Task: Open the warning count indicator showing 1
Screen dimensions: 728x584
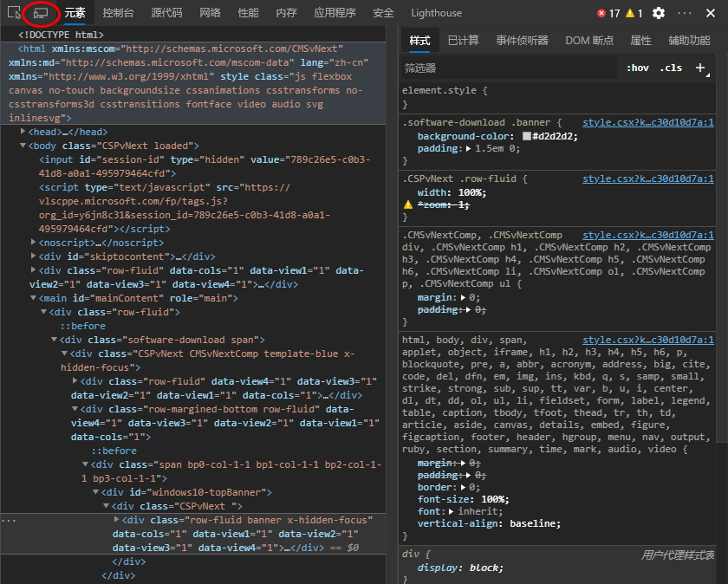Action: click(x=634, y=13)
